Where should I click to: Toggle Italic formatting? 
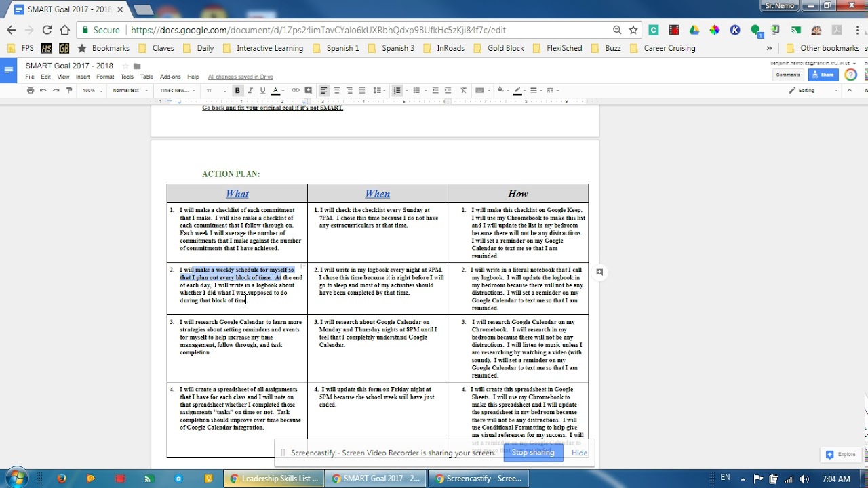(250, 90)
